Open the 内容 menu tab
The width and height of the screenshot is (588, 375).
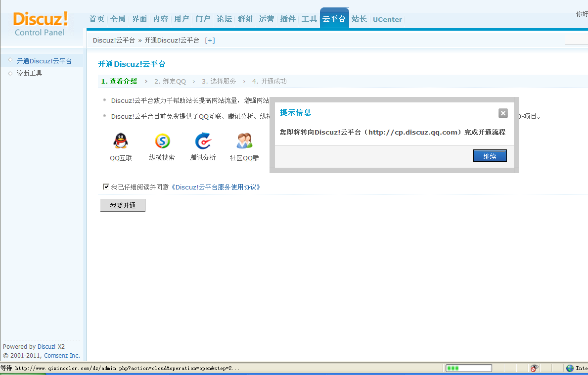[161, 19]
